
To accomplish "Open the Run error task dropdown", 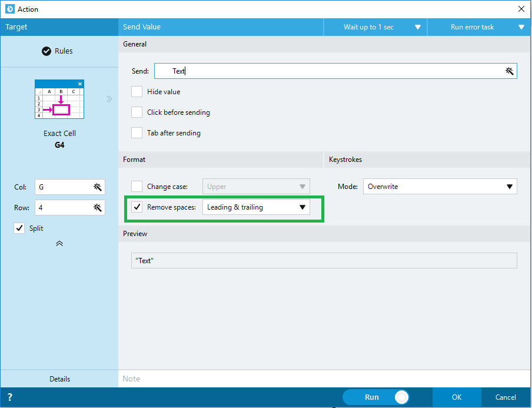I will coord(480,27).
